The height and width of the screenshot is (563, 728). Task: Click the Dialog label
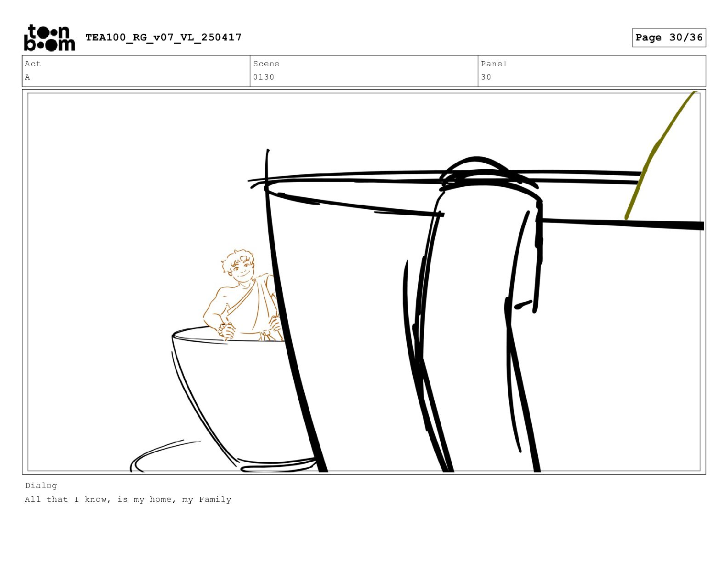coord(41,486)
